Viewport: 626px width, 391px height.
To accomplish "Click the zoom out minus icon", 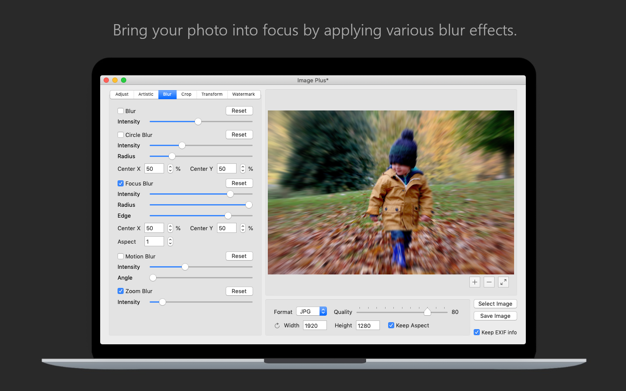I will tap(489, 282).
